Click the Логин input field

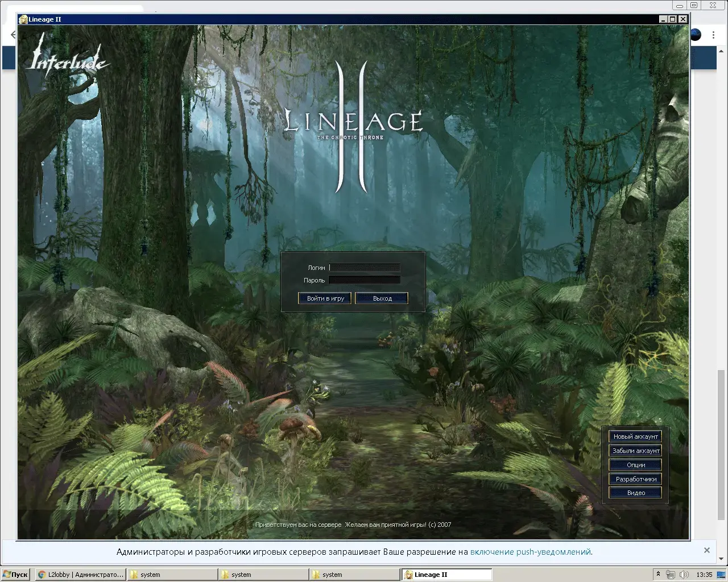coord(365,267)
